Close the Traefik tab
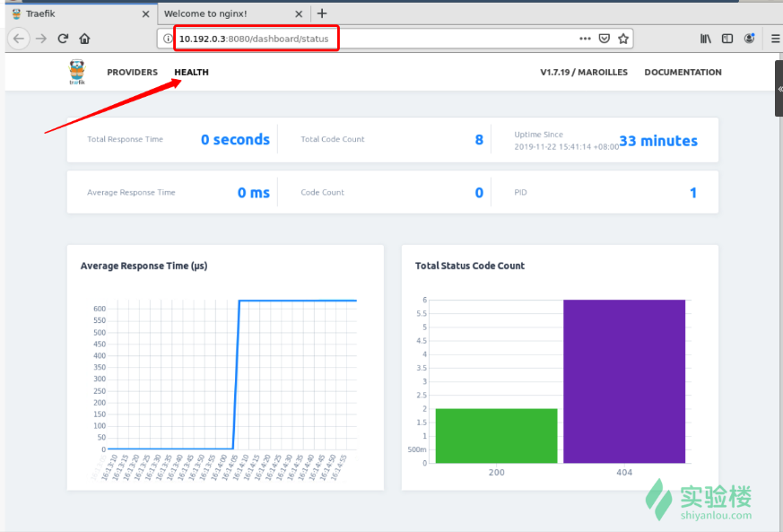 coord(146,14)
